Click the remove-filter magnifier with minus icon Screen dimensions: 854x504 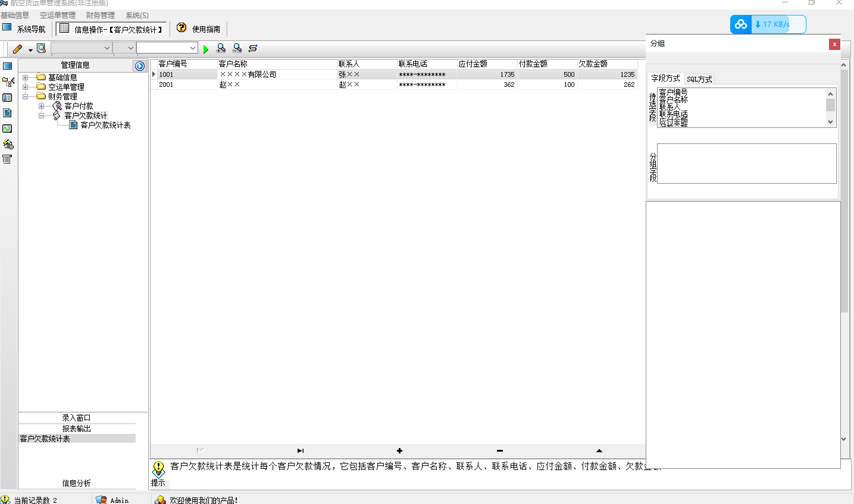pos(237,48)
